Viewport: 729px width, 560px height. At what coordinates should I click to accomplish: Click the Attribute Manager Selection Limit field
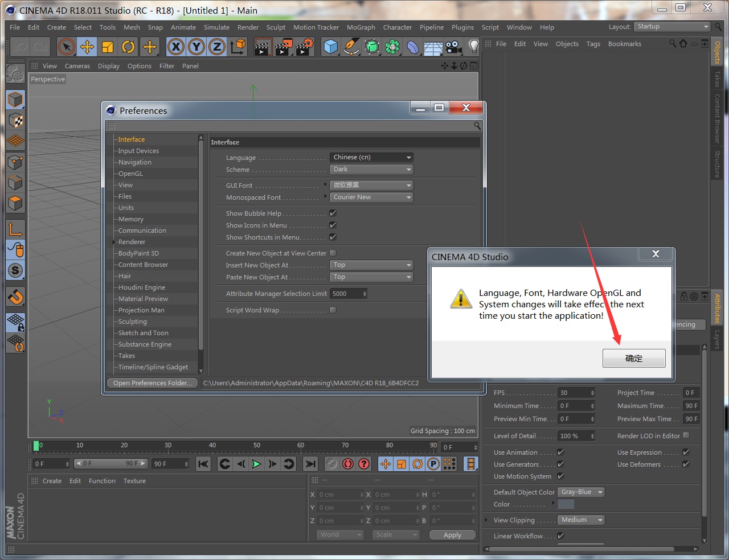[349, 294]
